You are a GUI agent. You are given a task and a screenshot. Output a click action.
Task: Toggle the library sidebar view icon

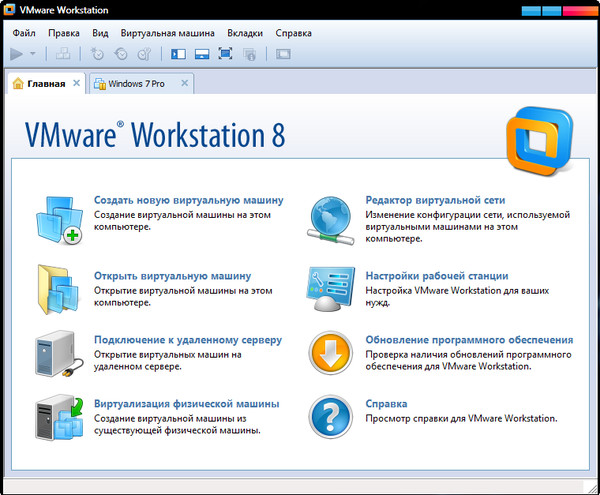point(178,54)
